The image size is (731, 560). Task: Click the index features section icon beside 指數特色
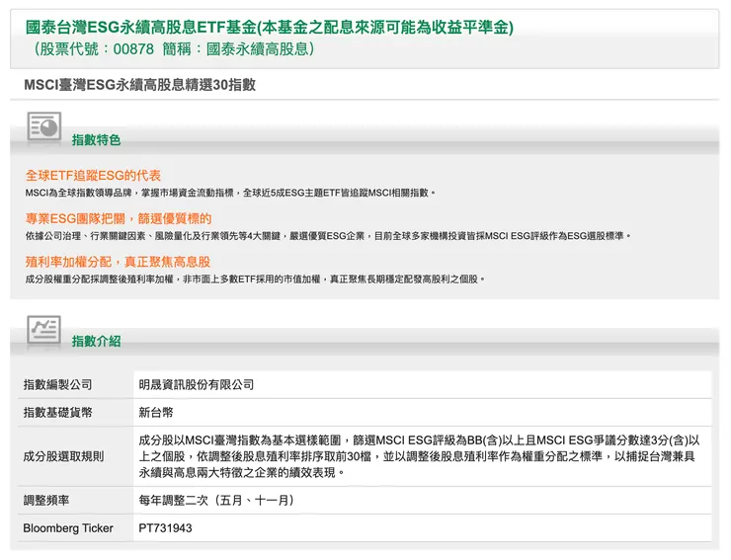[43, 126]
